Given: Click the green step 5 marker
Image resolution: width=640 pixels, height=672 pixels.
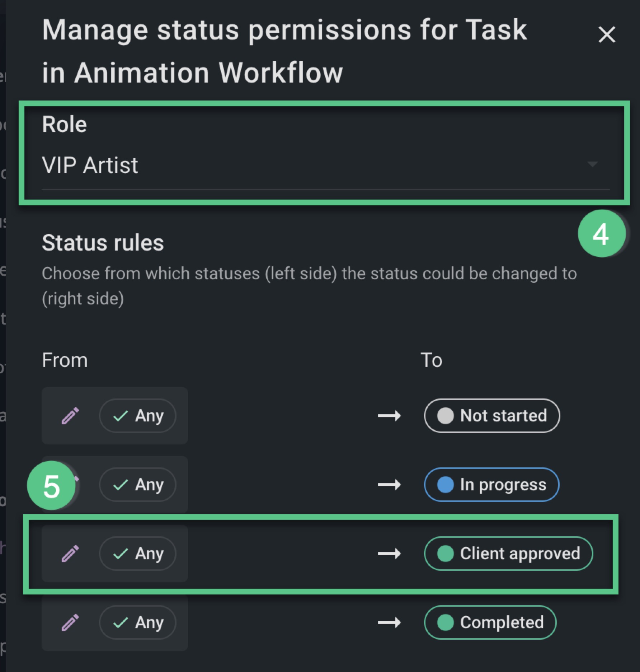Looking at the screenshot, I should (x=51, y=485).
